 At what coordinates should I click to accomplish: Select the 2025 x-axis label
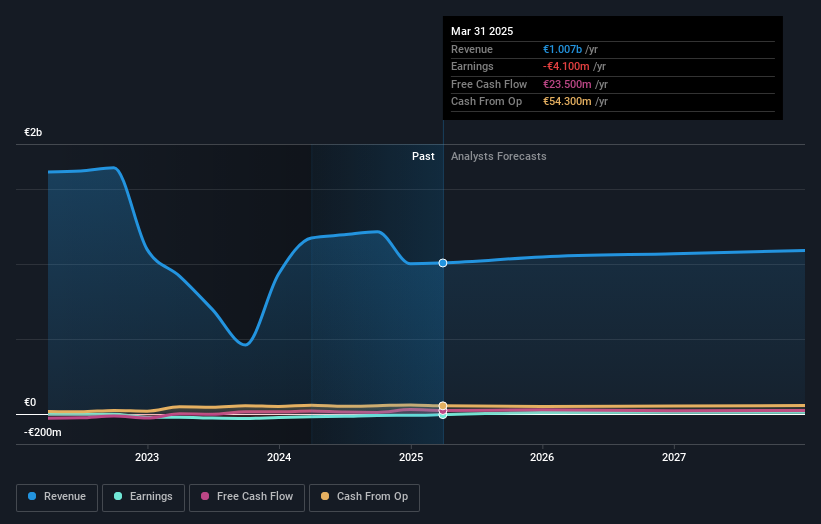coord(410,457)
